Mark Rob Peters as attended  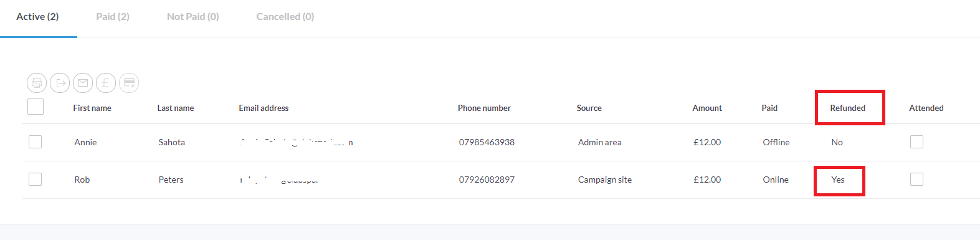pyautogui.click(x=916, y=180)
